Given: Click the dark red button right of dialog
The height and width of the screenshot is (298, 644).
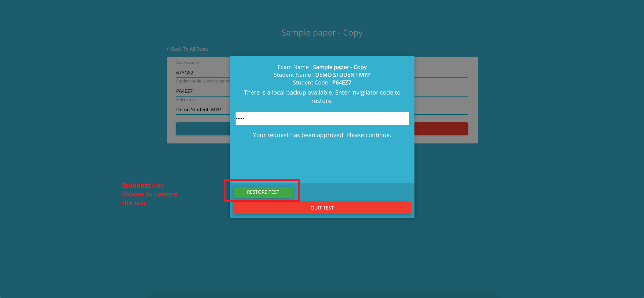Looking at the screenshot, I should click(x=441, y=129).
